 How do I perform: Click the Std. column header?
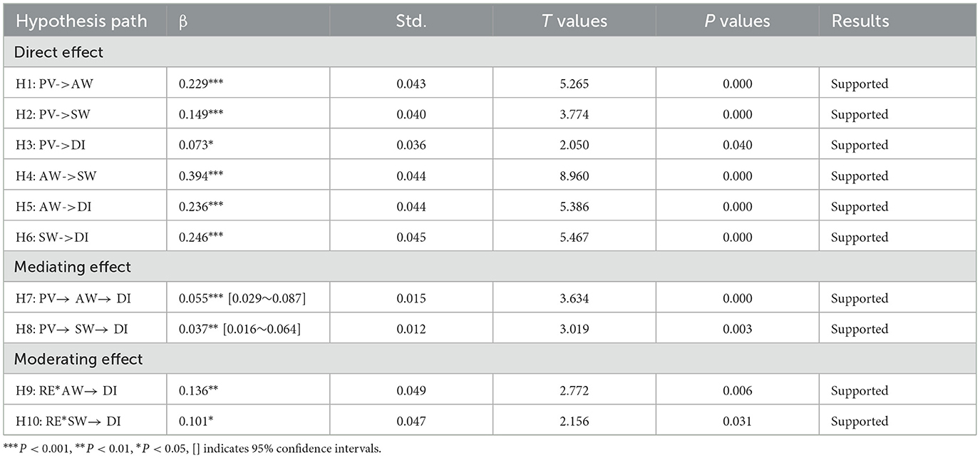pyautogui.click(x=411, y=21)
